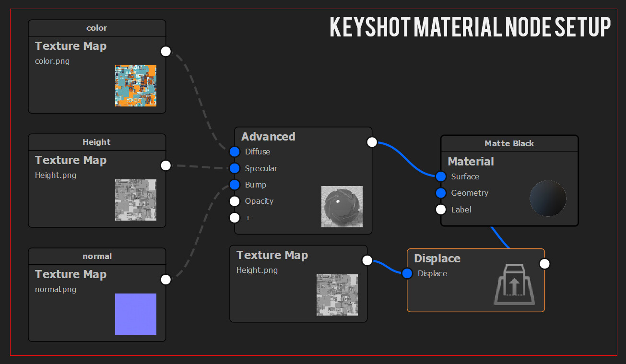This screenshot has height=364, width=626.
Task: Click the output socket of the normal Texture Map
Action: 165,279
